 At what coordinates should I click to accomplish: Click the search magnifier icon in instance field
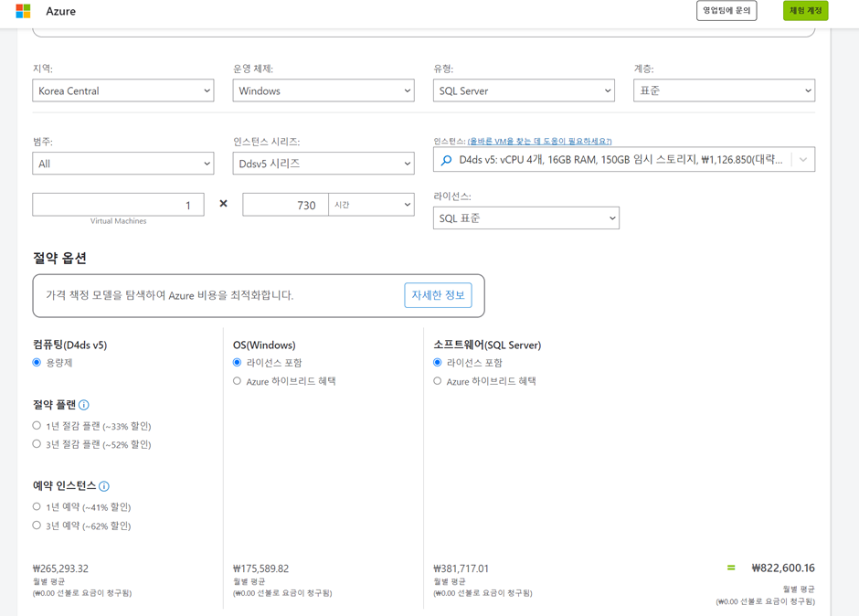447,160
